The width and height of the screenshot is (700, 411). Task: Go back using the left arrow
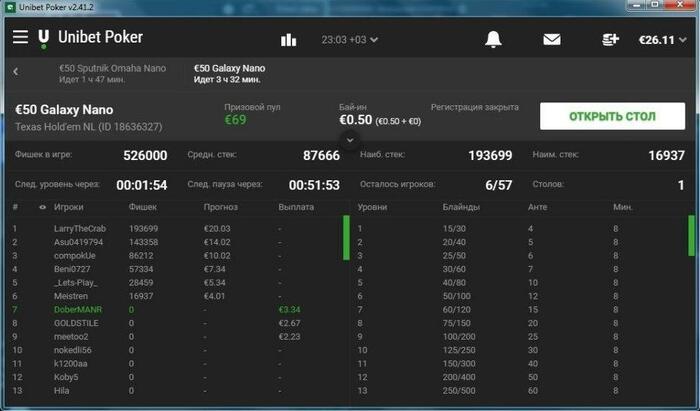pyautogui.click(x=16, y=71)
